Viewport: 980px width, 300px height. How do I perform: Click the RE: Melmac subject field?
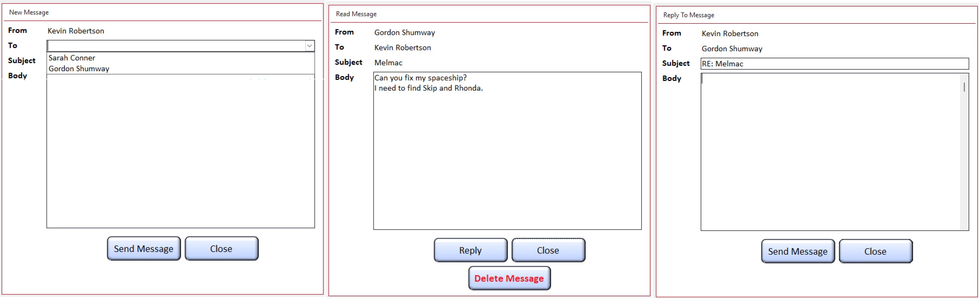pyautogui.click(x=834, y=64)
